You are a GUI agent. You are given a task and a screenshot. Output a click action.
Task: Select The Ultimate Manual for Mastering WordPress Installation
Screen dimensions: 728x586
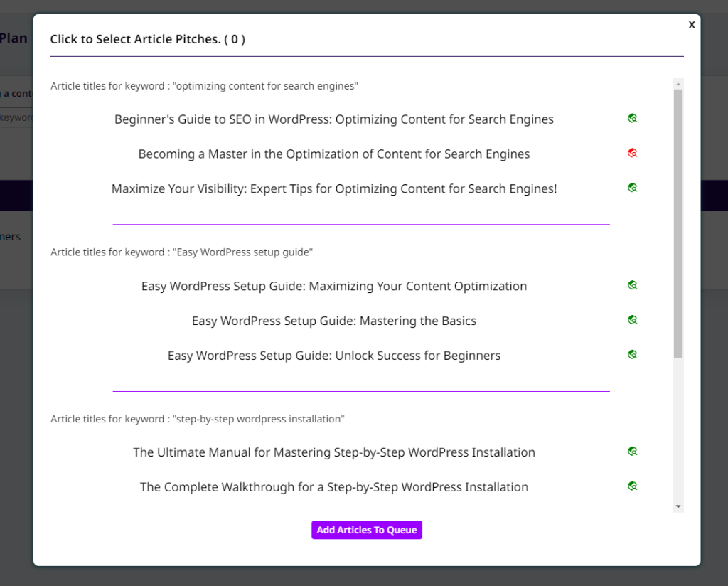(x=333, y=452)
